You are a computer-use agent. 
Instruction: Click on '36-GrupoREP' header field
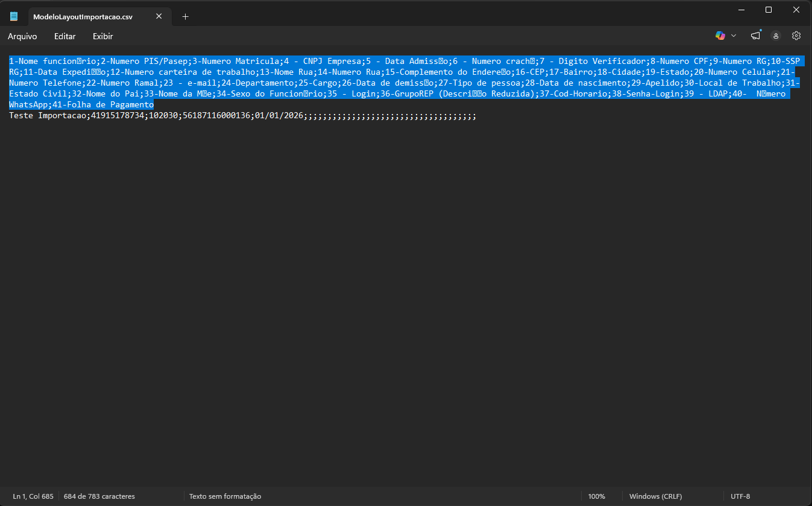[407, 93]
